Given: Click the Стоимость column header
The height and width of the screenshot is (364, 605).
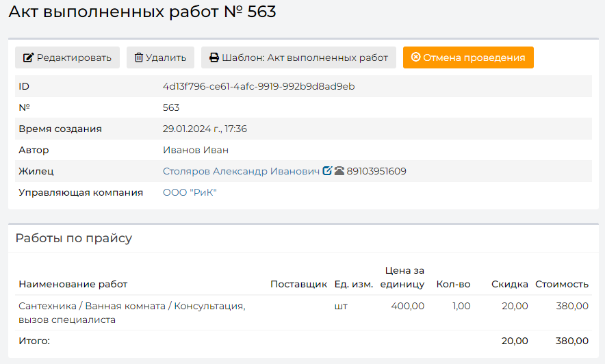Looking at the screenshot, I should click(x=561, y=284).
